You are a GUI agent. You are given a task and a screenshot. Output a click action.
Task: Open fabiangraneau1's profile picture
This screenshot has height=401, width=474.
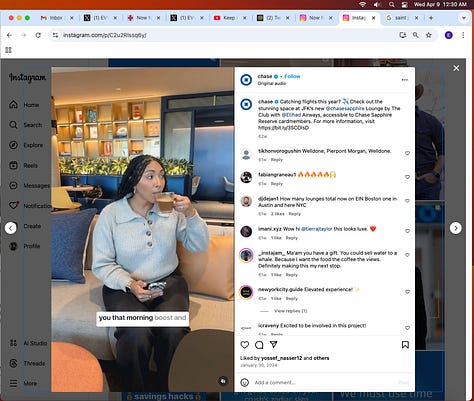(x=246, y=177)
